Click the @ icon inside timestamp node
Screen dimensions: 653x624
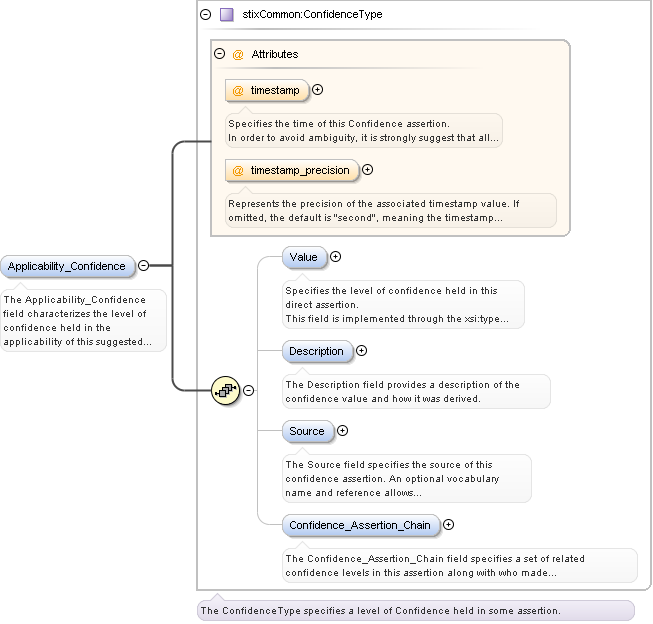pos(238,90)
